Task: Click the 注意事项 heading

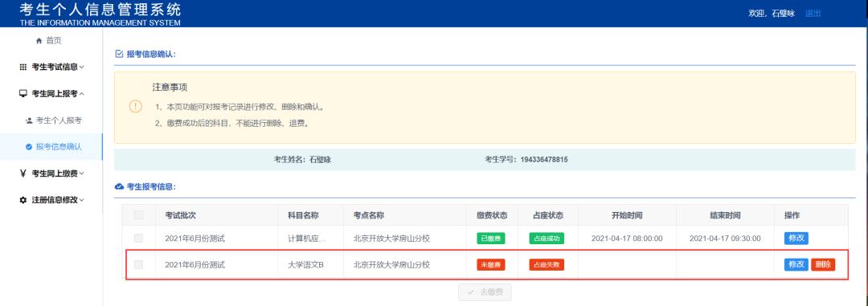Action: pos(170,88)
